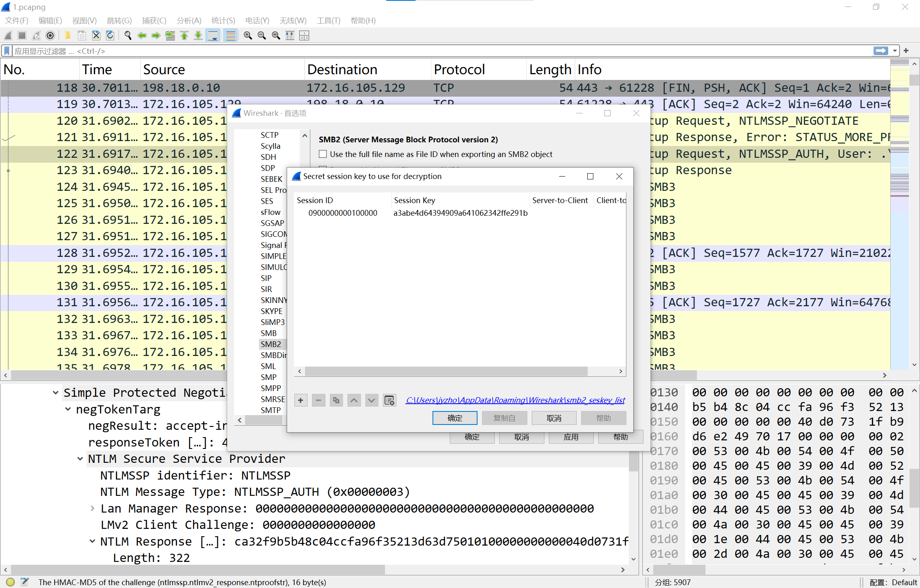Save this capture file
The width and height of the screenshot is (920, 588).
82,36
